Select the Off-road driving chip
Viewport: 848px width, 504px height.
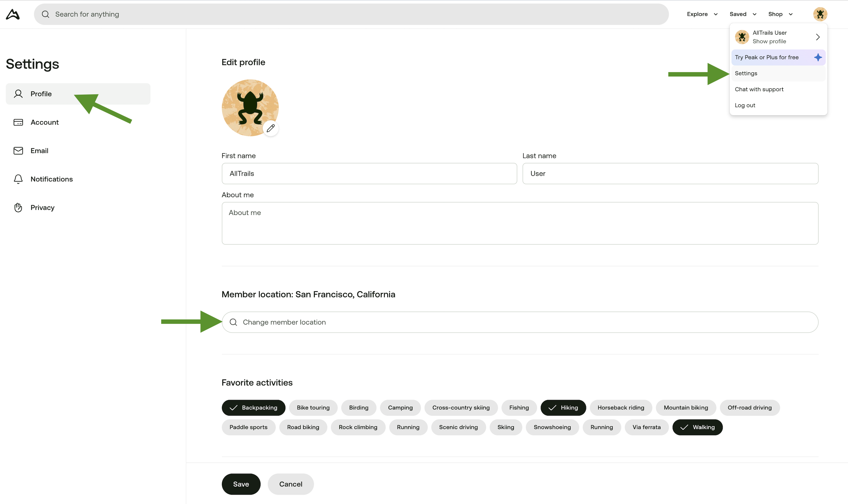coord(750,408)
